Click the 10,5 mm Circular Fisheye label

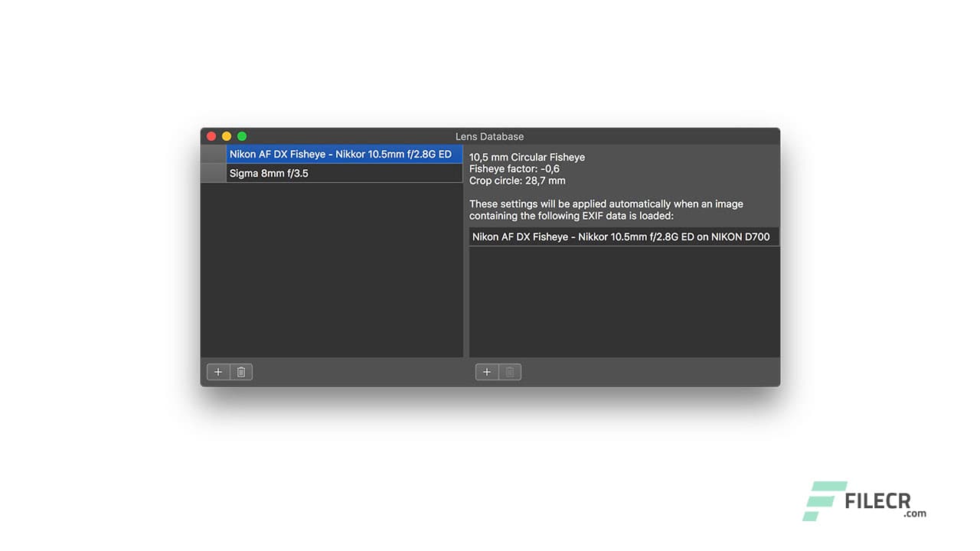(x=527, y=157)
